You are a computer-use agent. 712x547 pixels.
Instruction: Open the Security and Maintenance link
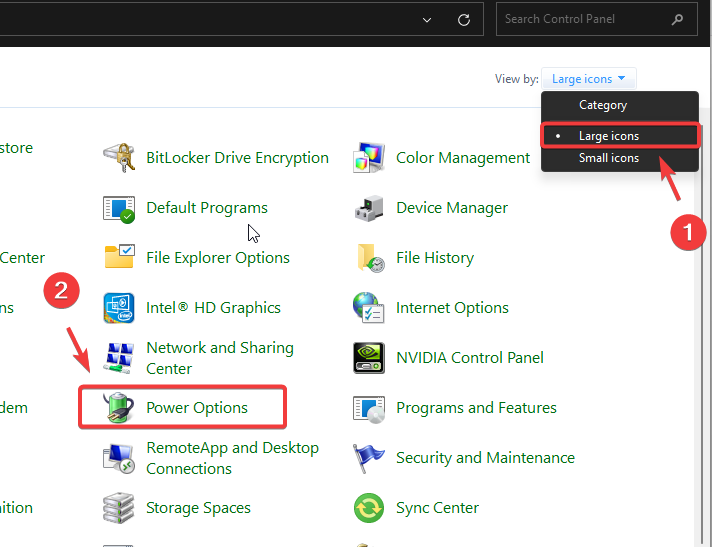pos(485,458)
